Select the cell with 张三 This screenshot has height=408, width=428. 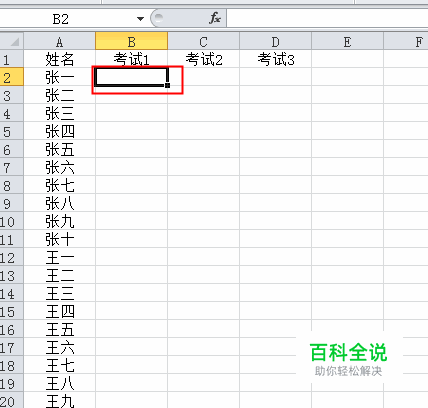pos(59,113)
